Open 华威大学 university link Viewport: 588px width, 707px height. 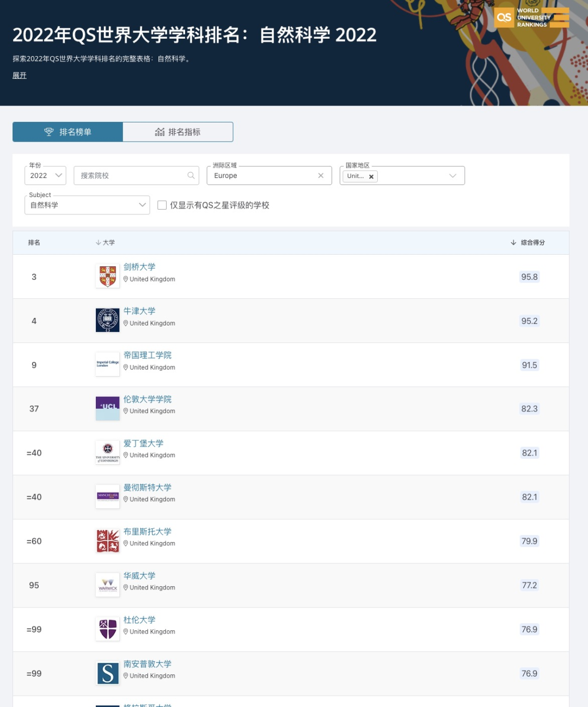[139, 575]
